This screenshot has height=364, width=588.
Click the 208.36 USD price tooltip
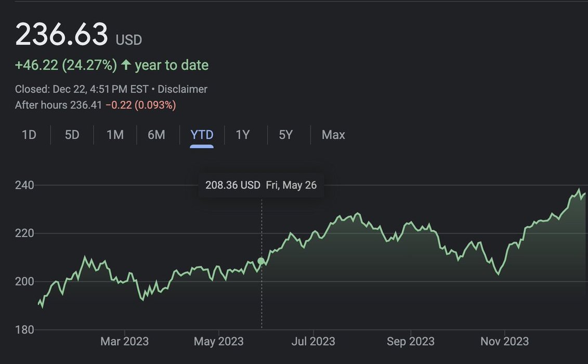pyautogui.click(x=232, y=185)
